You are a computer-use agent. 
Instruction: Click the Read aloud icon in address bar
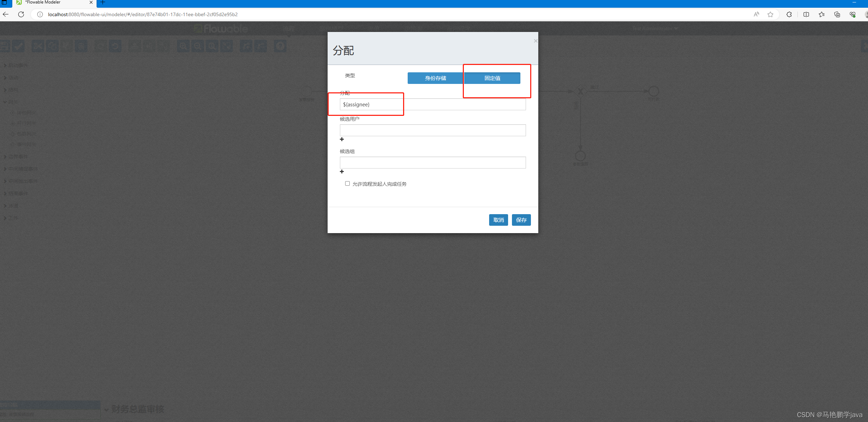tap(756, 14)
